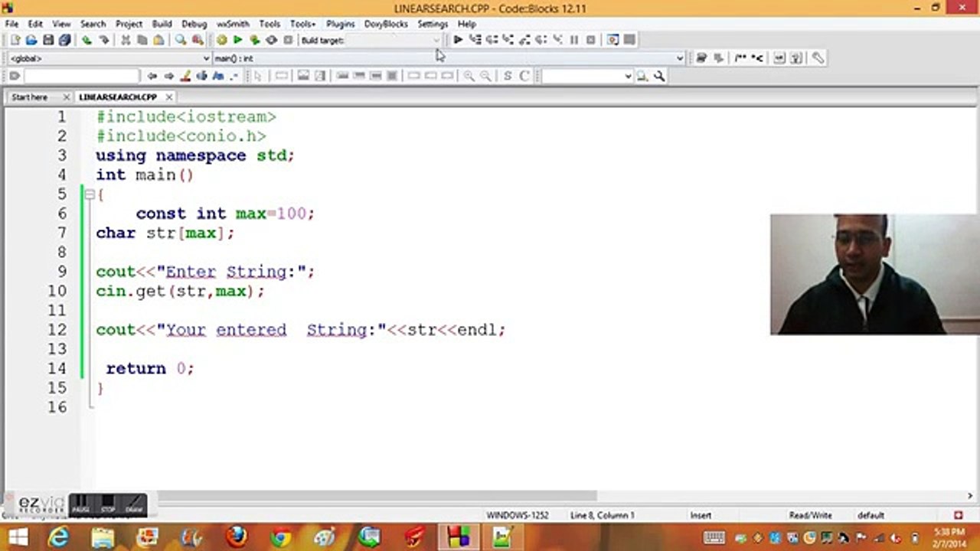This screenshot has height=551, width=980.
Task: Click the incremental search input field
Action: click(81, 76)
